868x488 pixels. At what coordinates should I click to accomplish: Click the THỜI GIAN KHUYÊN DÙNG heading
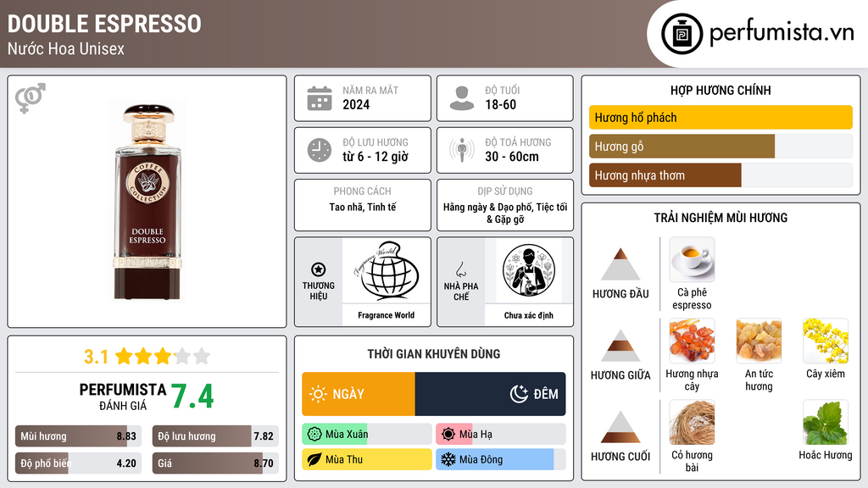click(434, 354)
